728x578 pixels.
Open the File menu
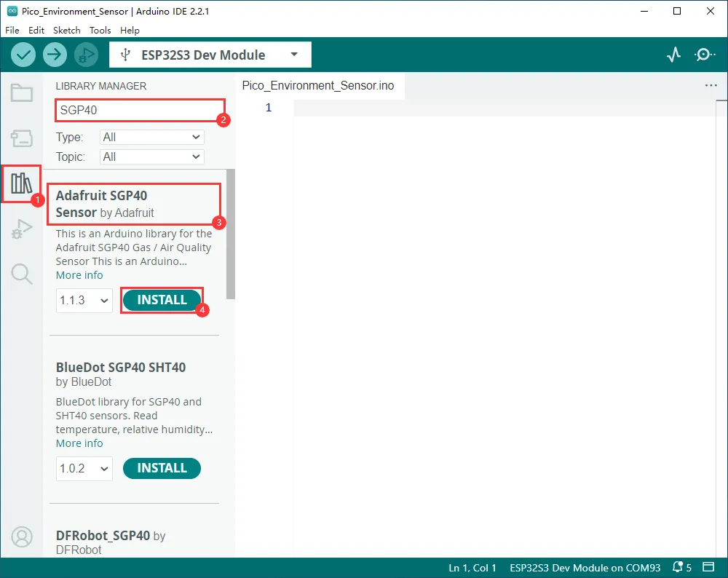[12, 30]
